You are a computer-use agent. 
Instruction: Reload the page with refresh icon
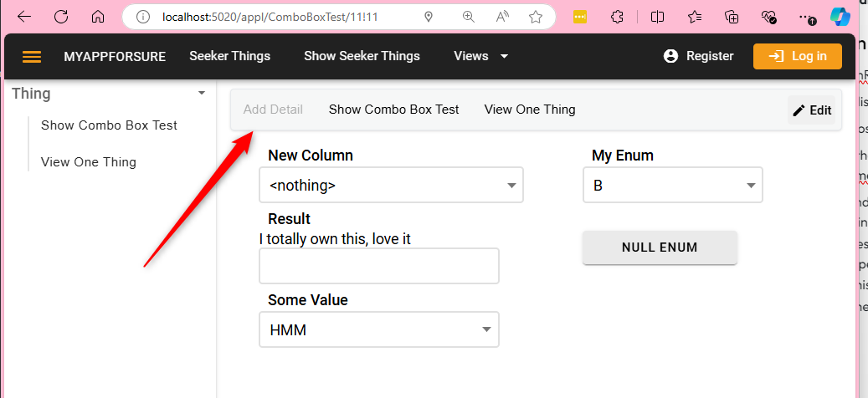tap(61, 17)
